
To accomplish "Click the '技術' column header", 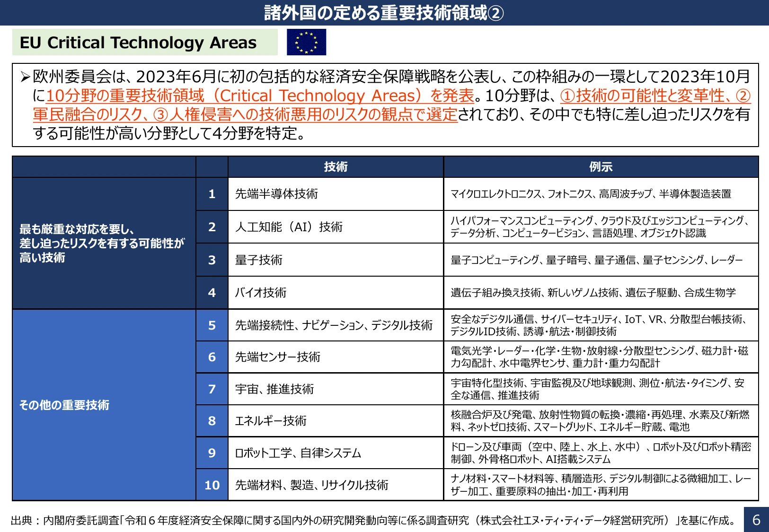I will (336, 166).
